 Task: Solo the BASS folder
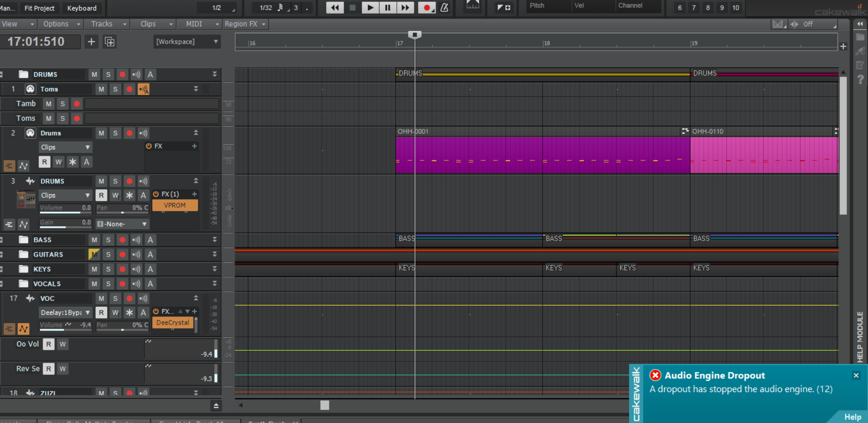tap(108, 240)
